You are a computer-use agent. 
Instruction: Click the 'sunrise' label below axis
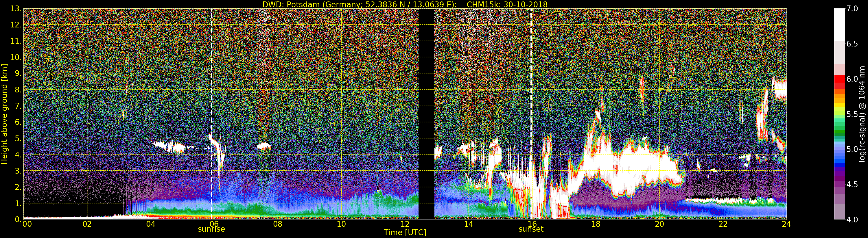click(211, 229)
